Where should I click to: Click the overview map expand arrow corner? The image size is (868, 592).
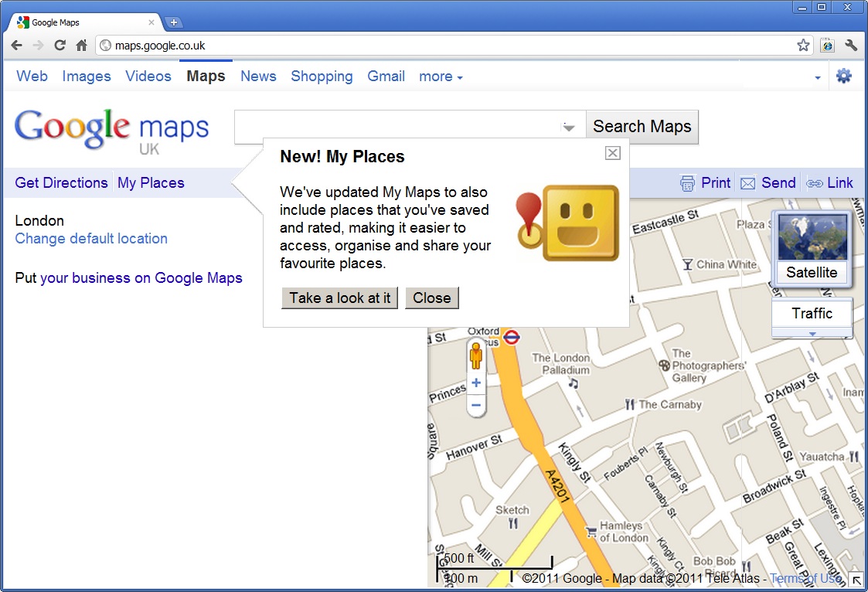(856, 580)
